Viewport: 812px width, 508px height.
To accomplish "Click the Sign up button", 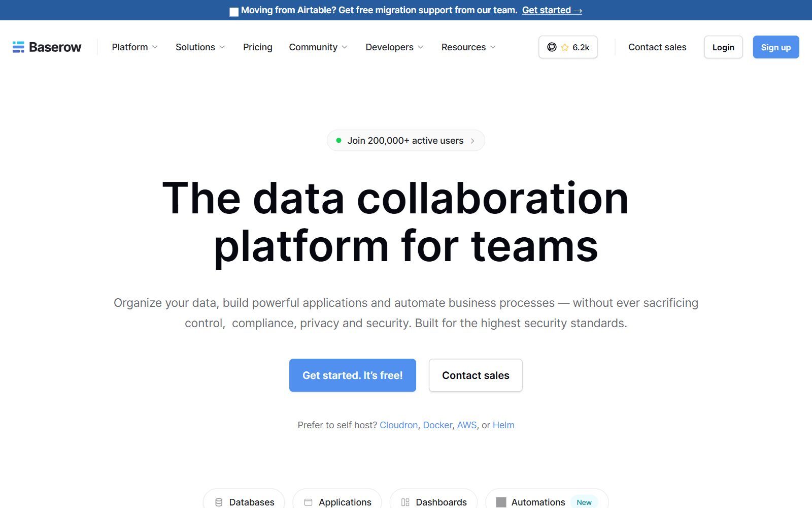I will point(776,47).
